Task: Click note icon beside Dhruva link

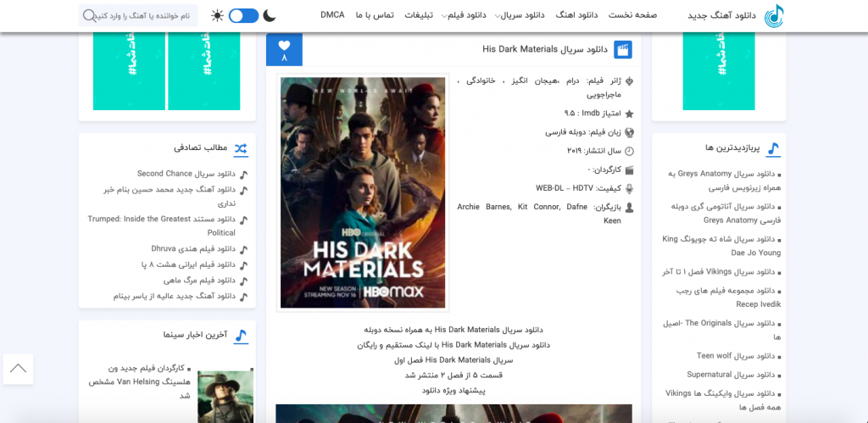Action: point(244,249)
